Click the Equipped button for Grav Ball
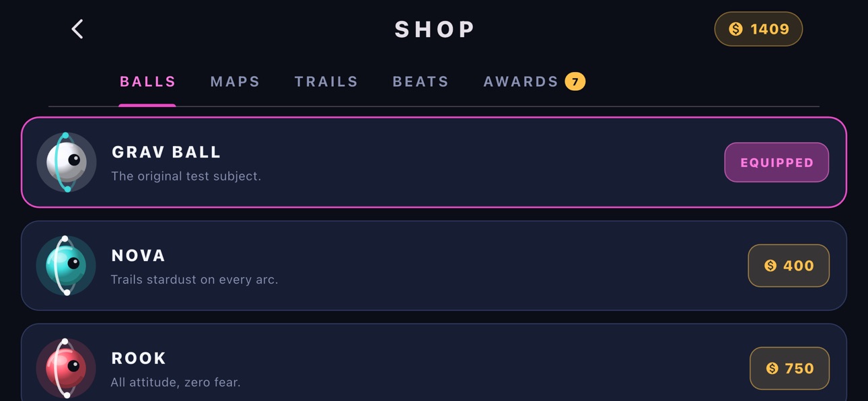 [776, 162]
